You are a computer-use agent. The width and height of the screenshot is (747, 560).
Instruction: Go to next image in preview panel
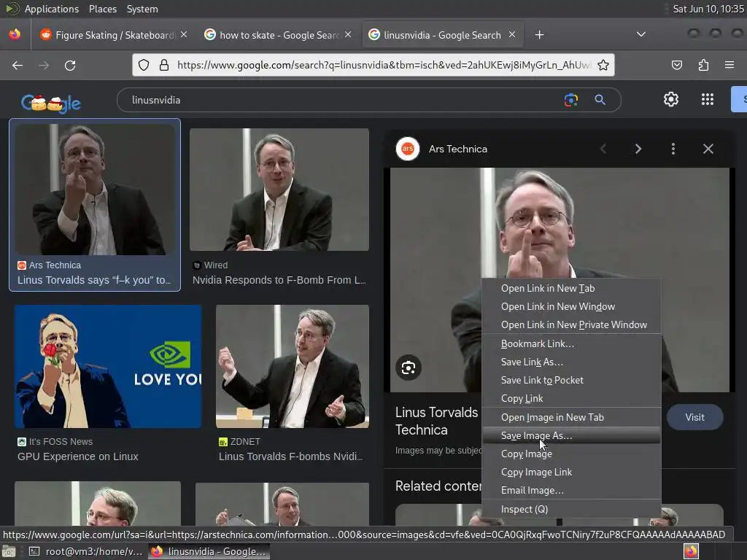(x=638, y=149)
